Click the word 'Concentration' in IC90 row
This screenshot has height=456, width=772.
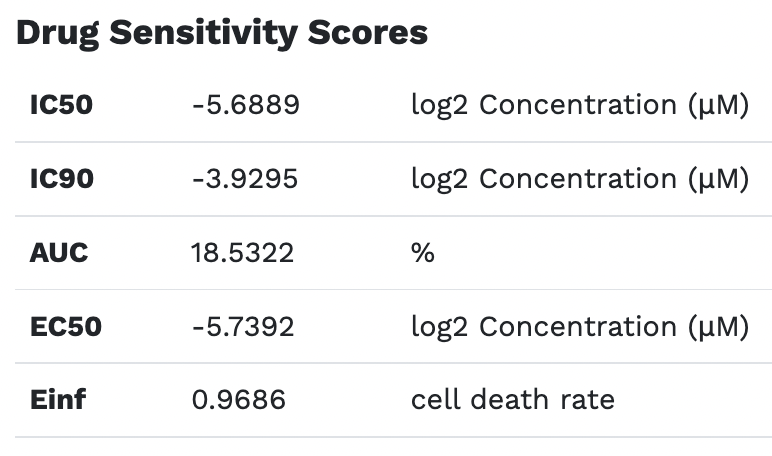click(x=578, y=179)
